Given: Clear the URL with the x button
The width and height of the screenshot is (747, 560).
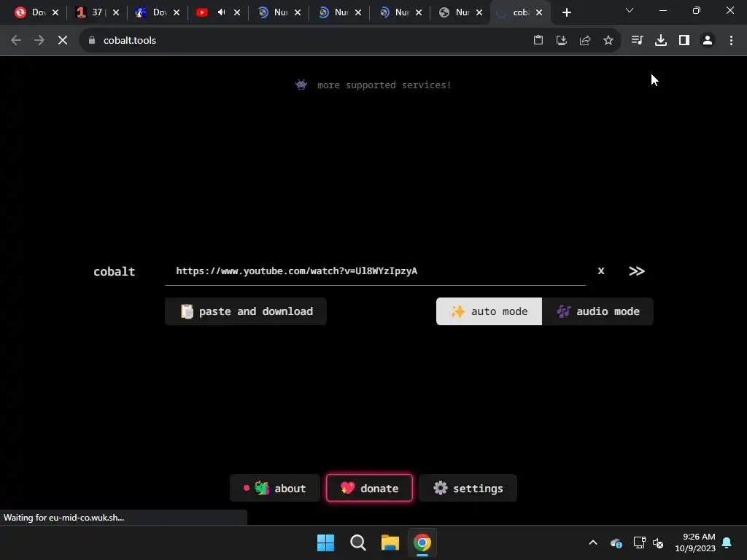Looking at the screenshot, I should pyautogui.click(x=601, y=271).
